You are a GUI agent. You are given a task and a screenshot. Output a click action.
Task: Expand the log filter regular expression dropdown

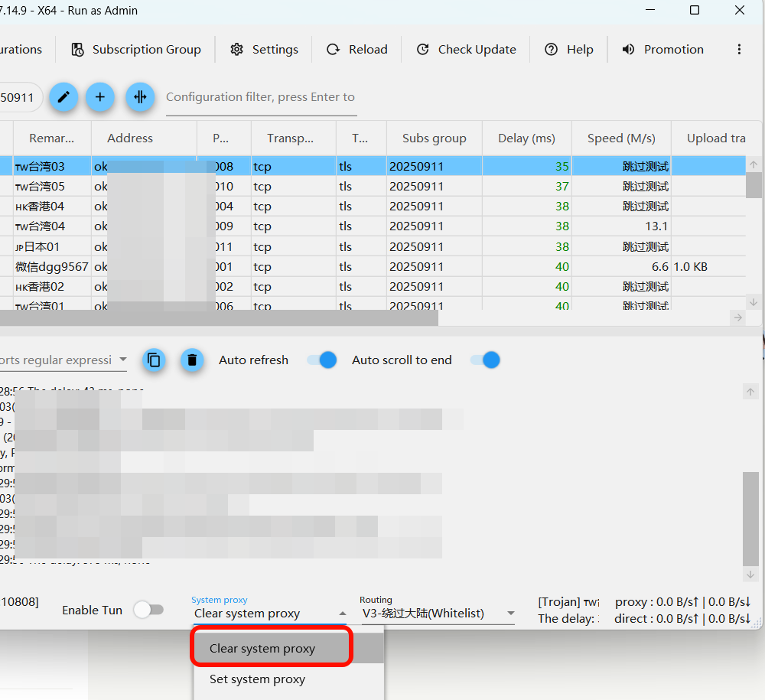click(x=122, y=360)
